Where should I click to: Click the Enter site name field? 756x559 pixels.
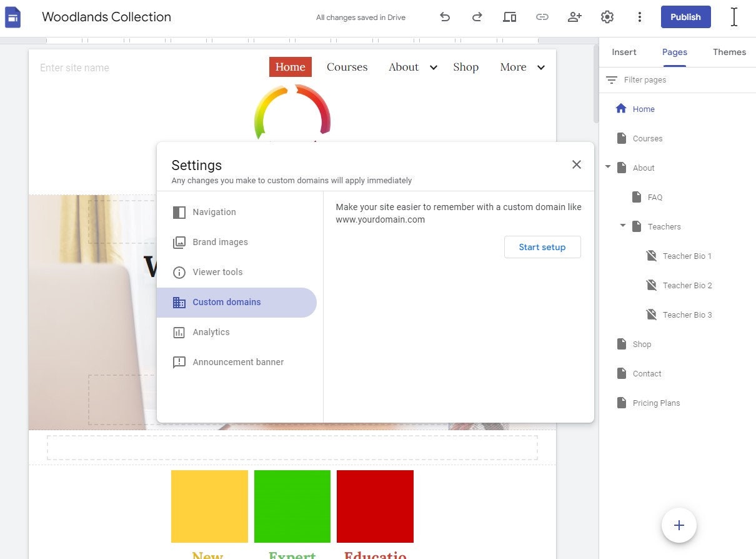pos(74,68)
